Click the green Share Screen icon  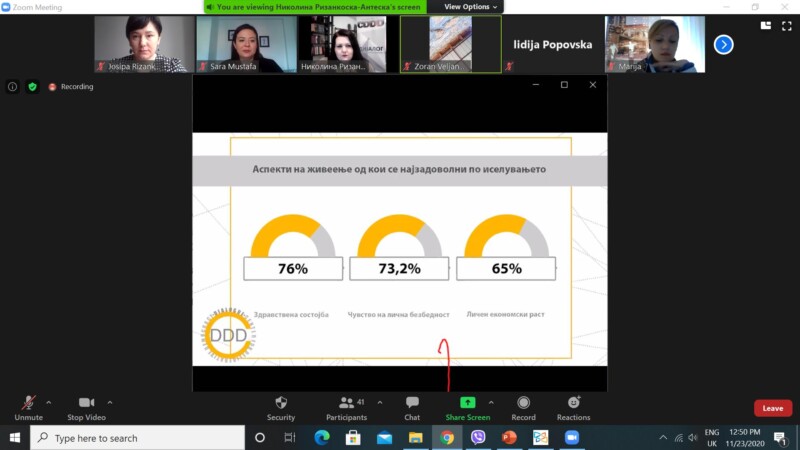pyautogui.click(x=467, y=402)
